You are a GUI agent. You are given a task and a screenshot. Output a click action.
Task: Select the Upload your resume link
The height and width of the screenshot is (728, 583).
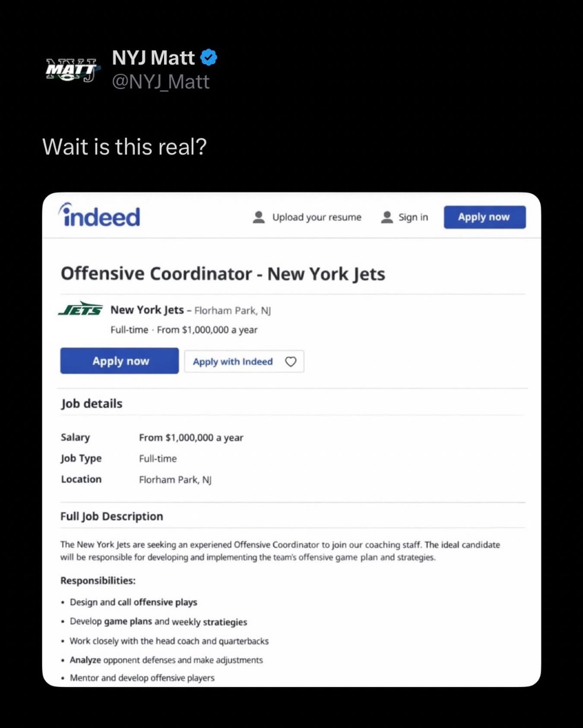click(x=317, y=217)
